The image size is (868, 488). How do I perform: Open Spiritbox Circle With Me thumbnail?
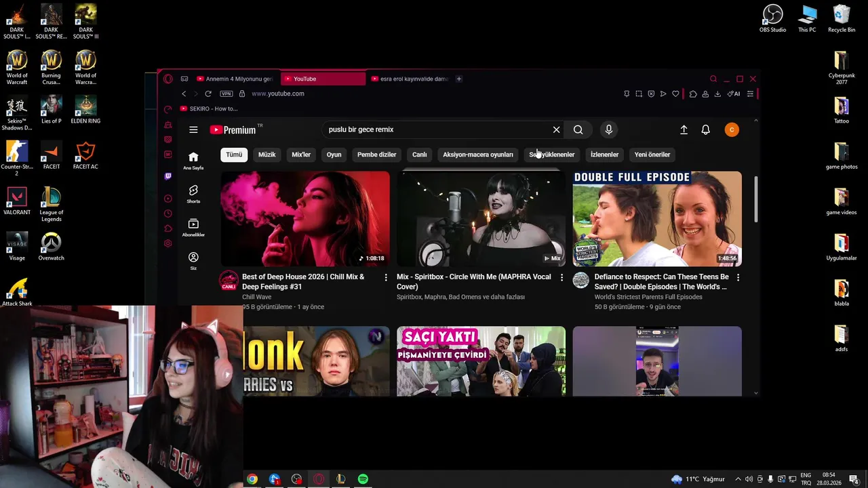click(481, 219)
